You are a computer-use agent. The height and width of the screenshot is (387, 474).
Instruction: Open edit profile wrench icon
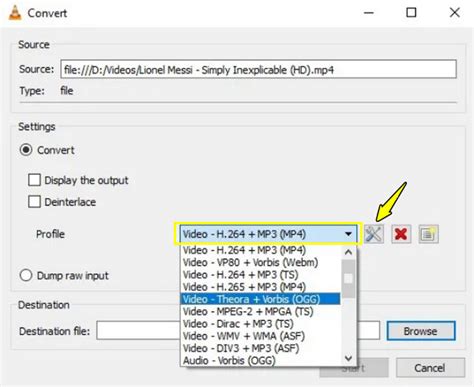point(374,234)
